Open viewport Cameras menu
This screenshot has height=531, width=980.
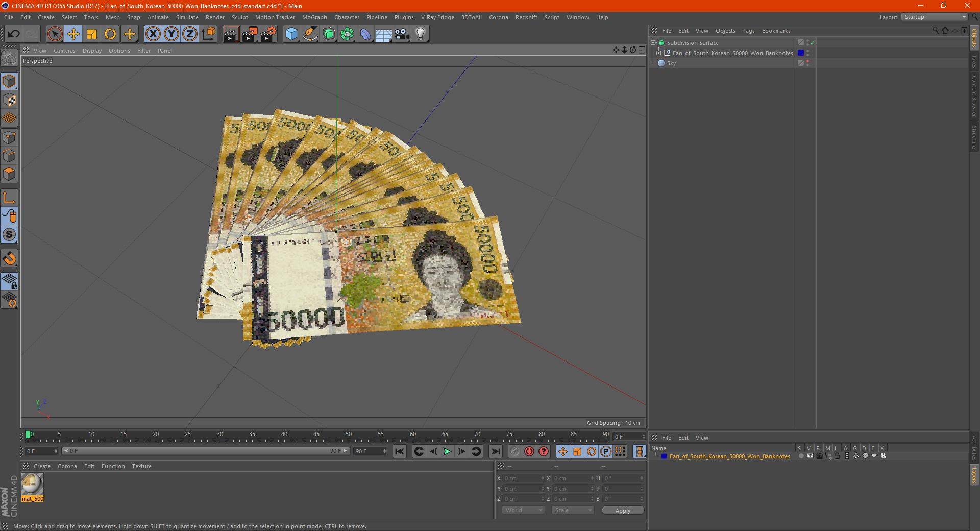tap(64, 51)
